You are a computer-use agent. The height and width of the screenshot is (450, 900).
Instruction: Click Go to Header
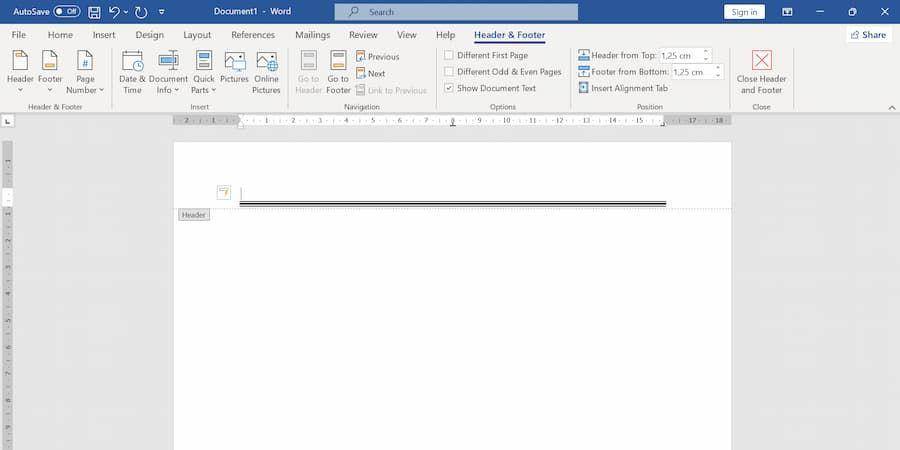coord(309,72)
